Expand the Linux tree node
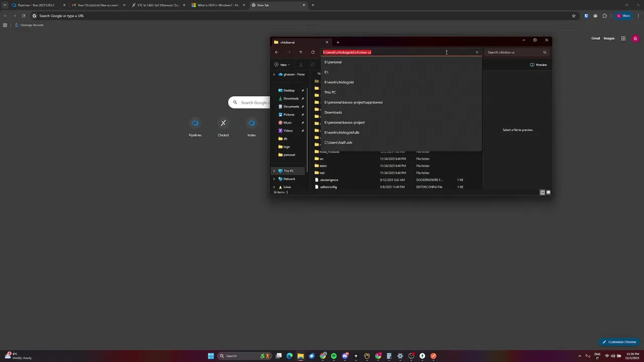Image resolution: width=644 pixels, height=362 pixels. (274, 187)
